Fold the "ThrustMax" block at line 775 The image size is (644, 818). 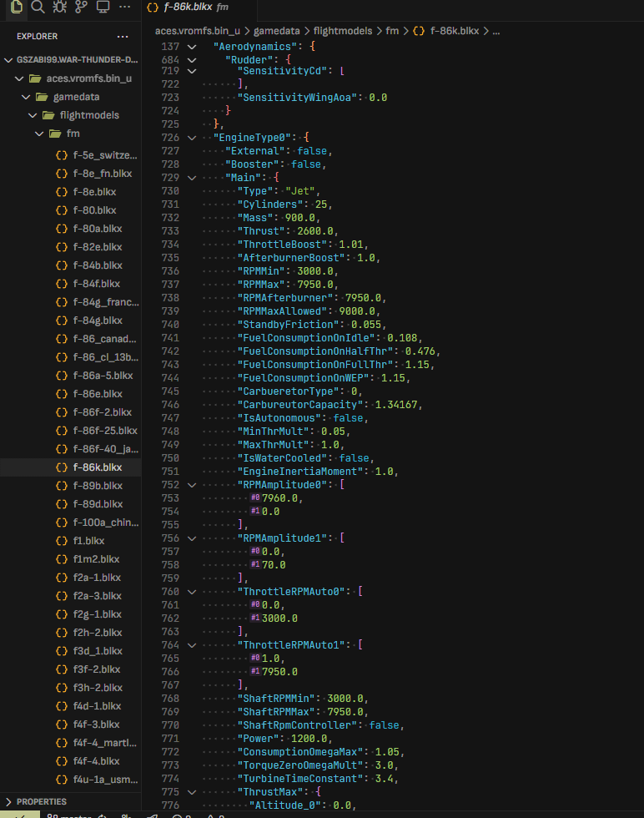[x=192, y=792]
